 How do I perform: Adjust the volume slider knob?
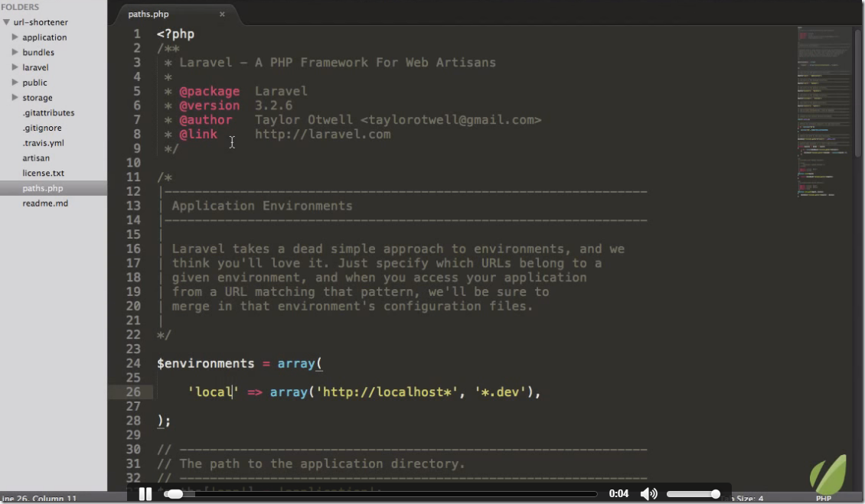click(x=716, y=493)
